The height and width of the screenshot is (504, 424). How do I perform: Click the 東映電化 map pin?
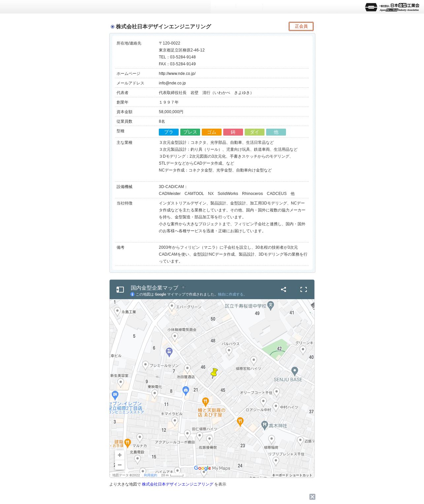155,394
